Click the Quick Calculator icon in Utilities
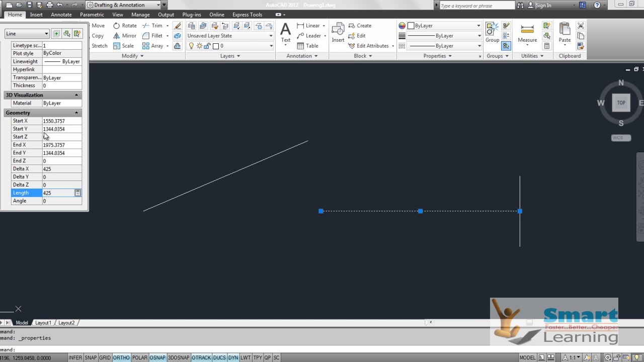The image size is (644, 362). click(x=547, y=46)
